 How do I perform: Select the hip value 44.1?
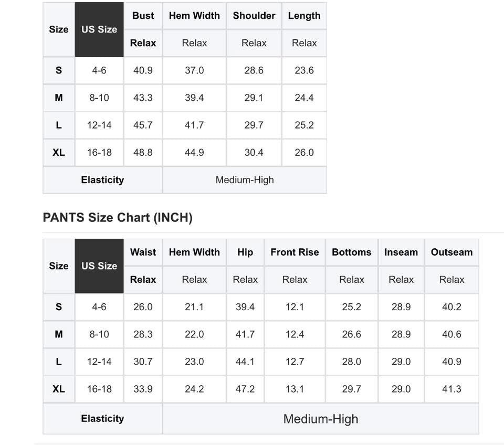click(245, 362)
